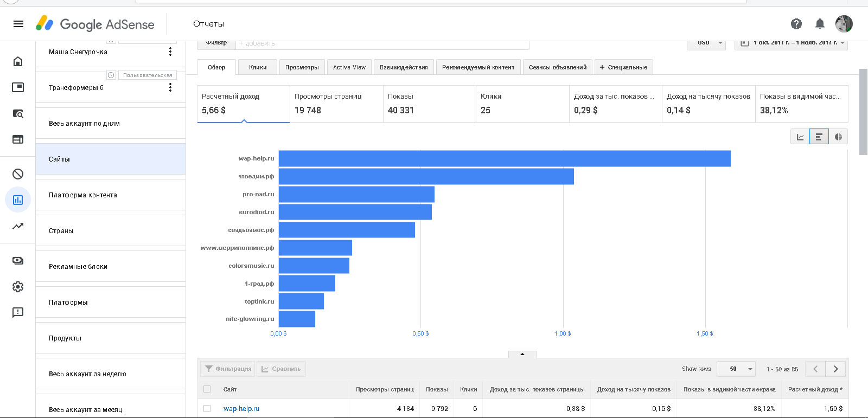
Task: Add a Специальные custom tab
Action: click(623, 67)
